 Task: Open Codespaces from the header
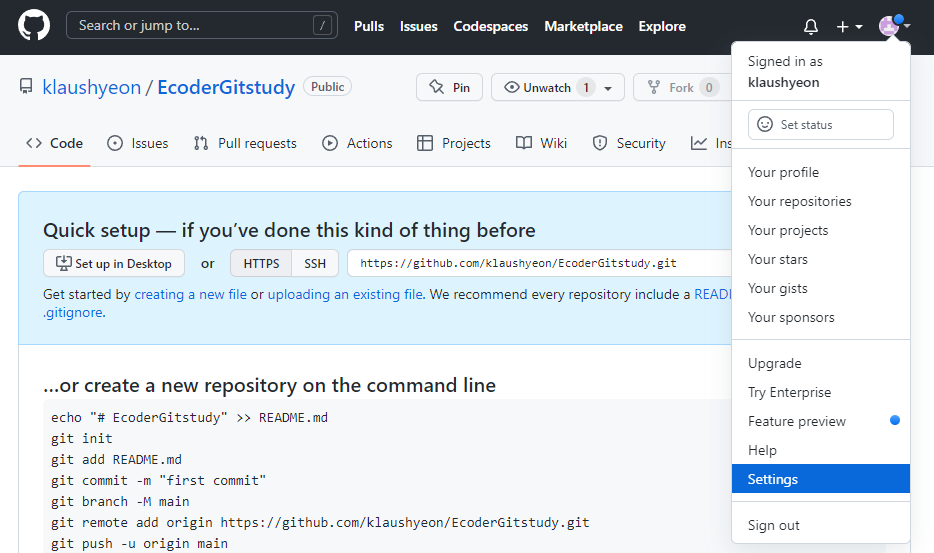(x=490, y=26)
